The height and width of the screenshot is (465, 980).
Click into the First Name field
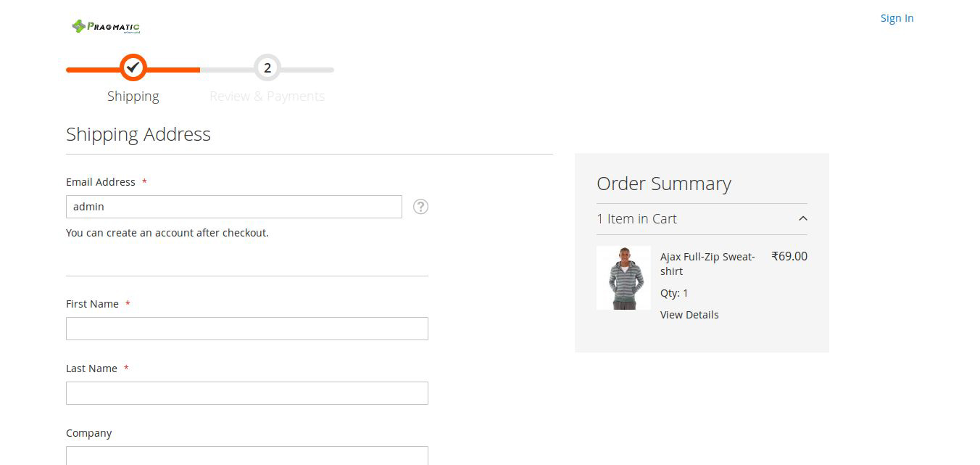pos(246,329)
